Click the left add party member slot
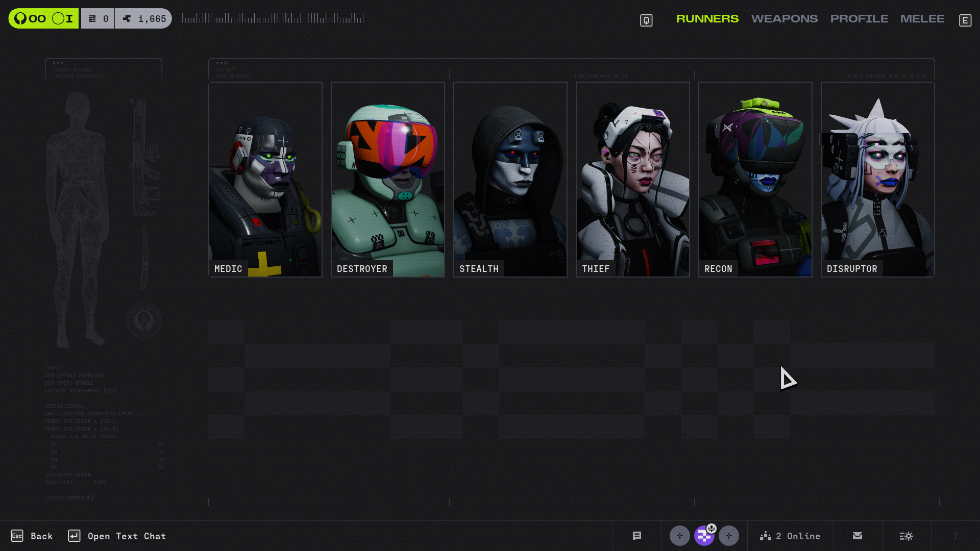 679,536
